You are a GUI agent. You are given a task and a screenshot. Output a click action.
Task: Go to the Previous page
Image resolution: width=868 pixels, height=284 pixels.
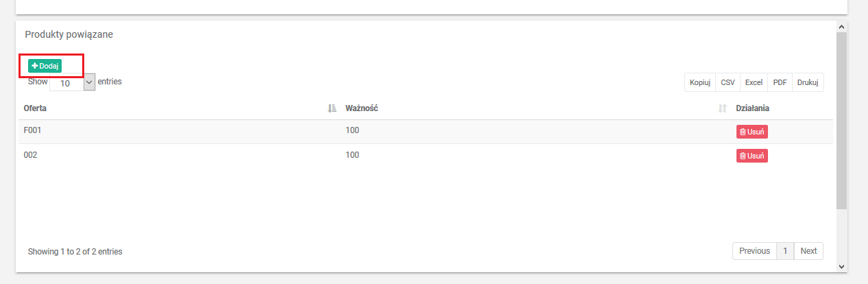(754, 251)
